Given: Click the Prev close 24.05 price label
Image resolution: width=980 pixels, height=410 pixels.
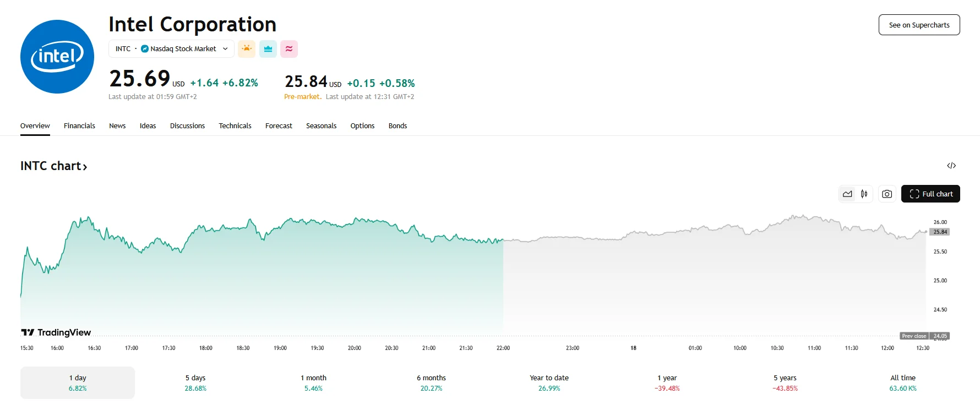Looking at the screenshot, I should [926, 335].
